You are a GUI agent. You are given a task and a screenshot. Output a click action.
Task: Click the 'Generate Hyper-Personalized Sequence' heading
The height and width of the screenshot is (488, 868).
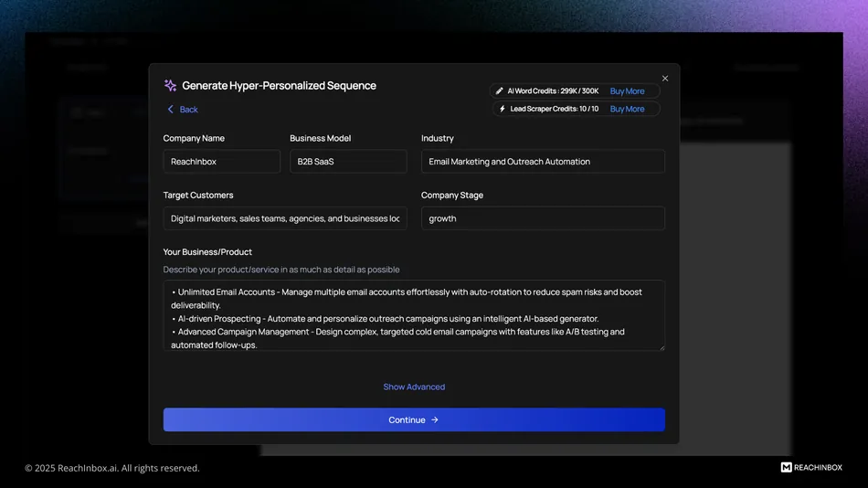point(279,86)
